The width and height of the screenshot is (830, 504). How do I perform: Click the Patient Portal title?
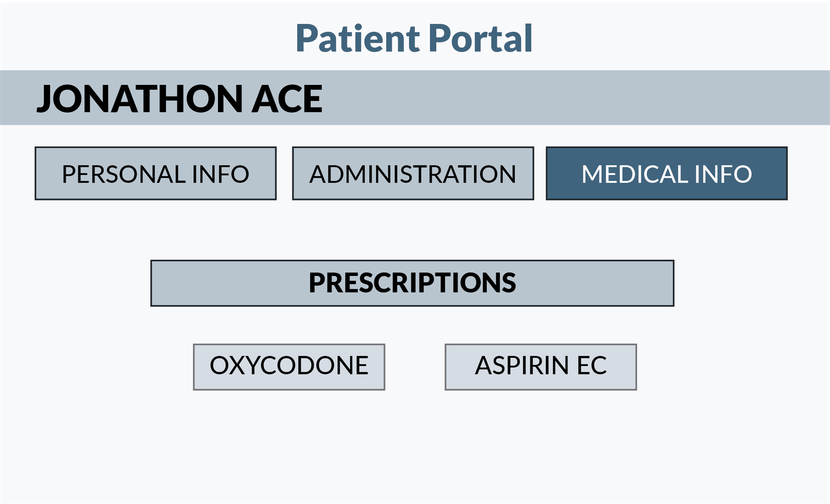click(x=414, y=38)
